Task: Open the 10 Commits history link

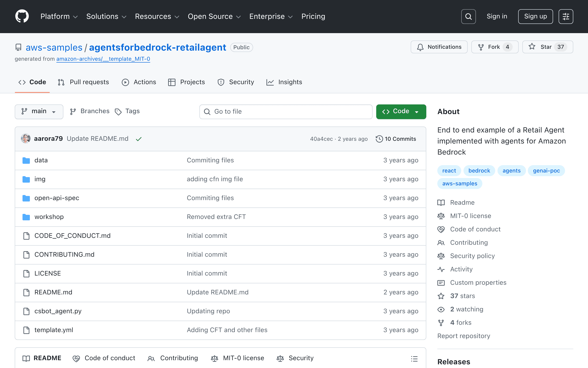Action: tap(396, 139)
